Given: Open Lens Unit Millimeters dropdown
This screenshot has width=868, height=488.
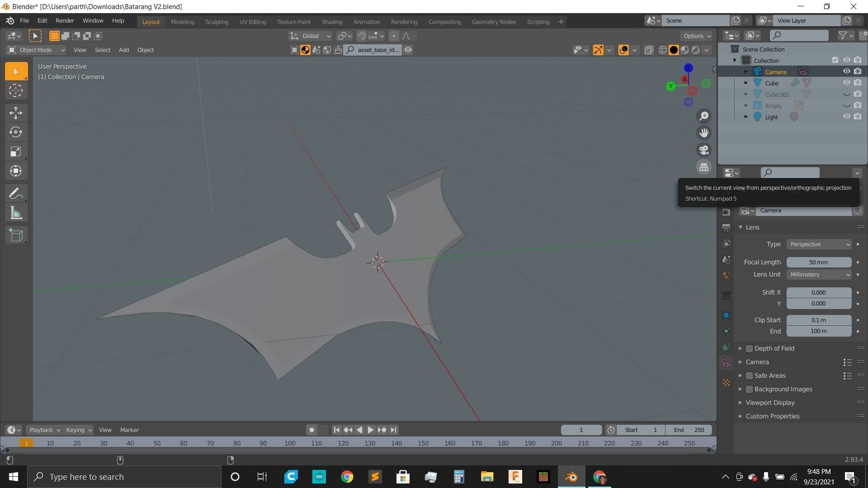Looking at the screenshot, I should point(819,275).
